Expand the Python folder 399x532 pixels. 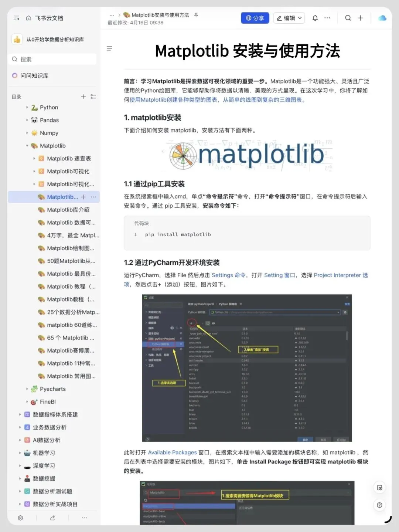(27, 108)
